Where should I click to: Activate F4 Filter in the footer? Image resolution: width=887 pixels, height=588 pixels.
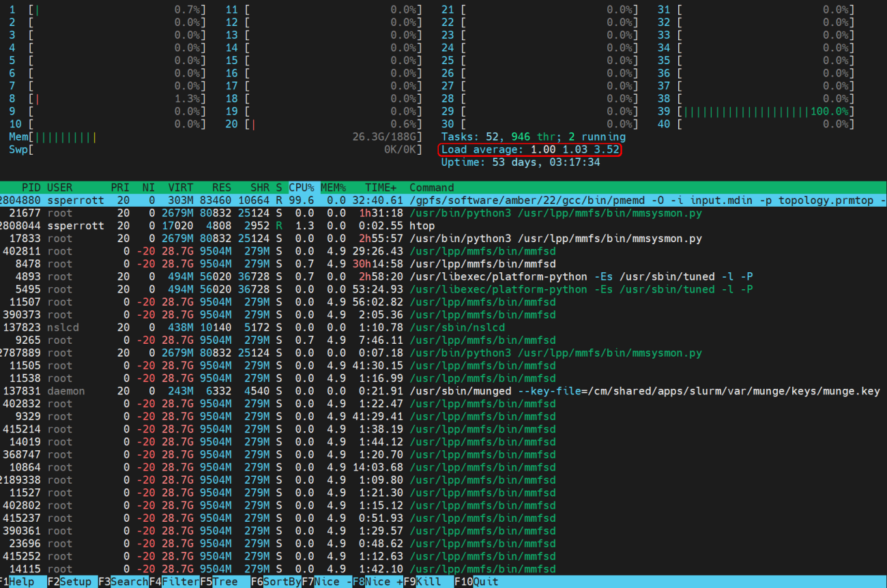pyautogui.click(x=174, y=582)
